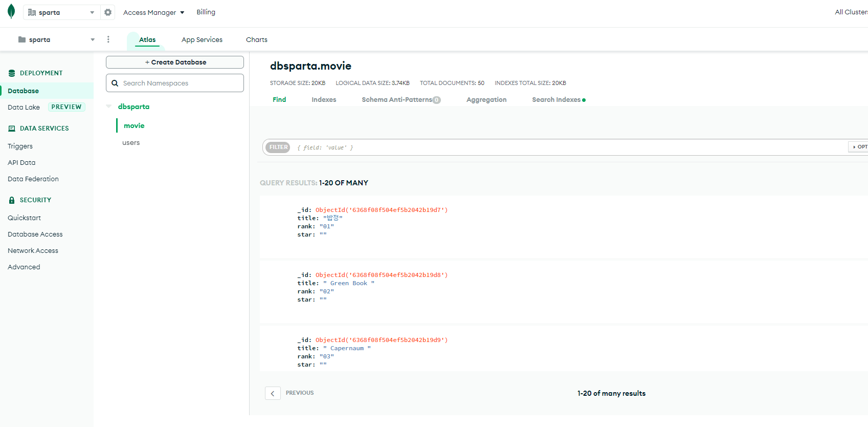Select the movie collection

point(134,125)
